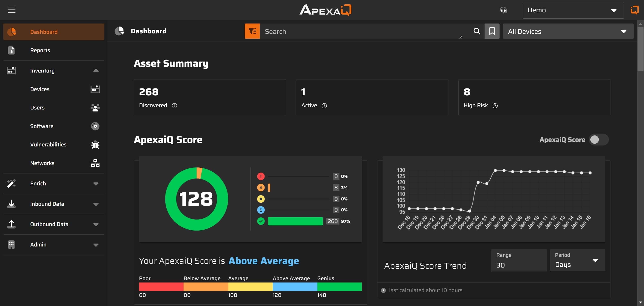Open the Period Days dropdown
Viewport: 644px width, 306px height.
coord(578,260)
